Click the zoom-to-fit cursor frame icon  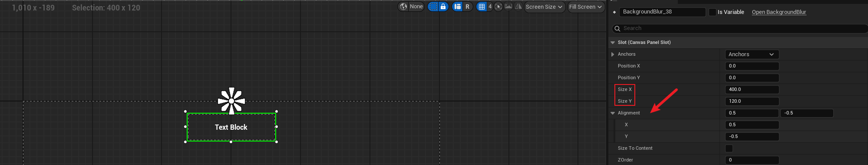(498, 7)
